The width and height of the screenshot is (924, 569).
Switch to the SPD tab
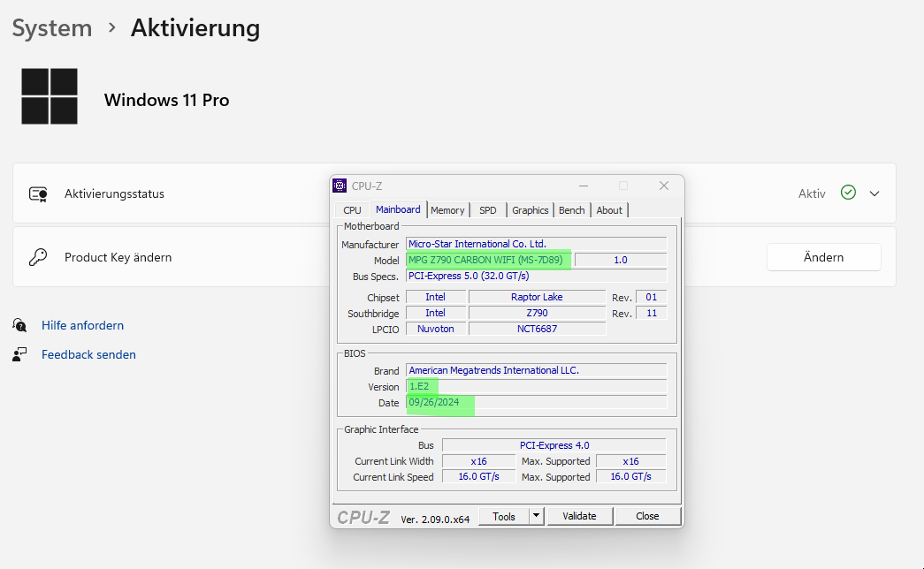click(488, 210)
